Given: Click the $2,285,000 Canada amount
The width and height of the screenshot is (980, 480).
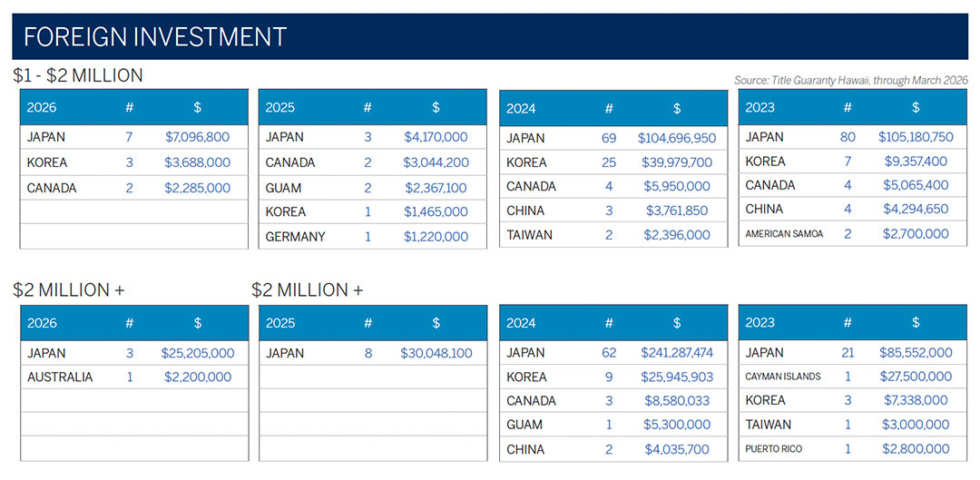Looking at the screenshot, I should pos(198,188).
